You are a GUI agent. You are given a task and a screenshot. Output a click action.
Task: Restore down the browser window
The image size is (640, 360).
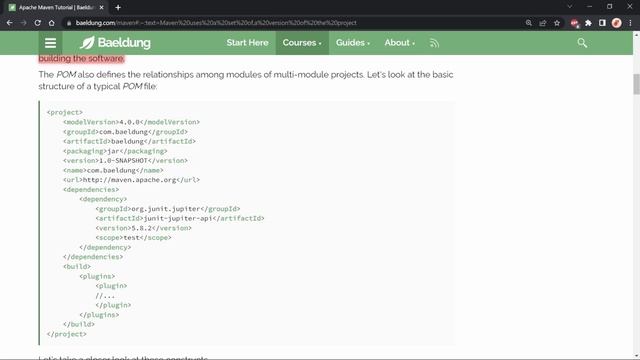click(x=609, y=7)
